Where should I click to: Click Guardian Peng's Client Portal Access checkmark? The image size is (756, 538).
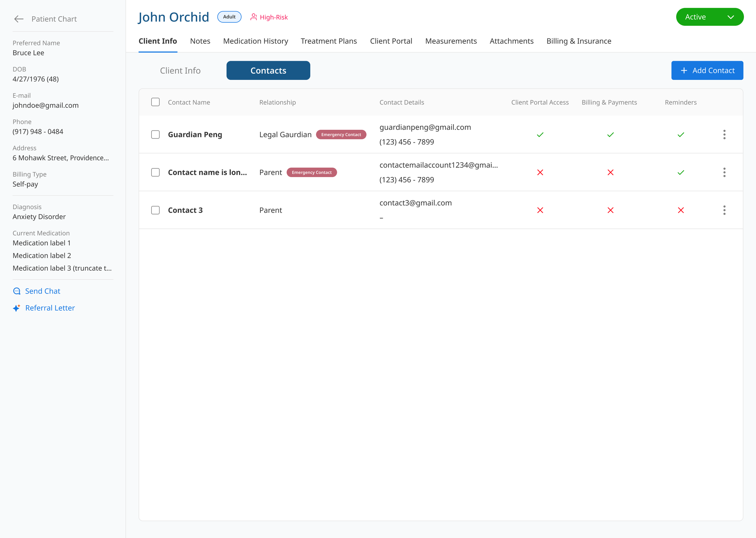coord(540,134)
